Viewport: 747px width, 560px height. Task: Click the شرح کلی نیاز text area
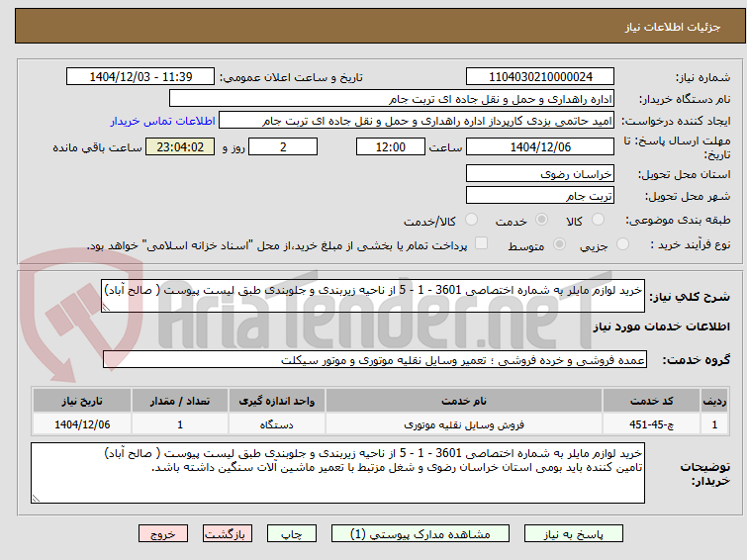(373, 296)
